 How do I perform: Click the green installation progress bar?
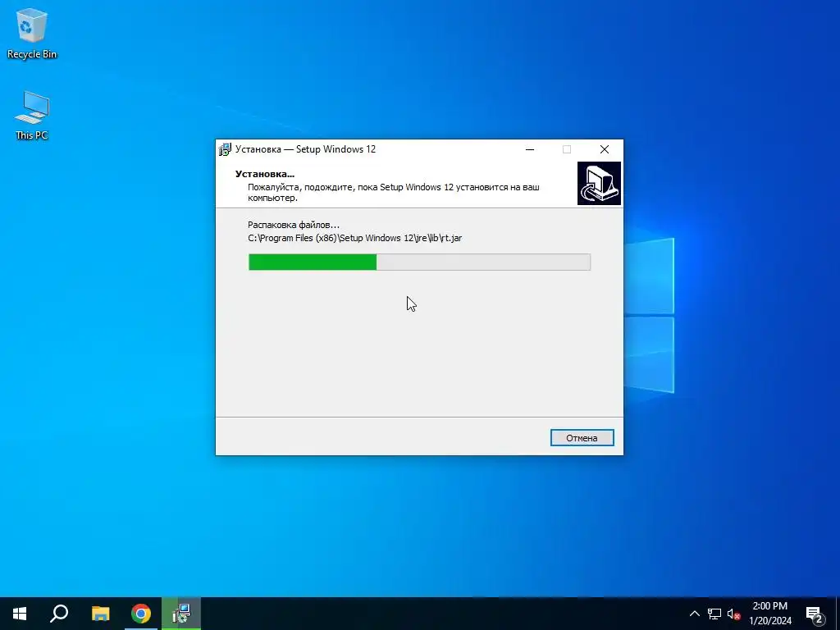(x=419, y=262)
